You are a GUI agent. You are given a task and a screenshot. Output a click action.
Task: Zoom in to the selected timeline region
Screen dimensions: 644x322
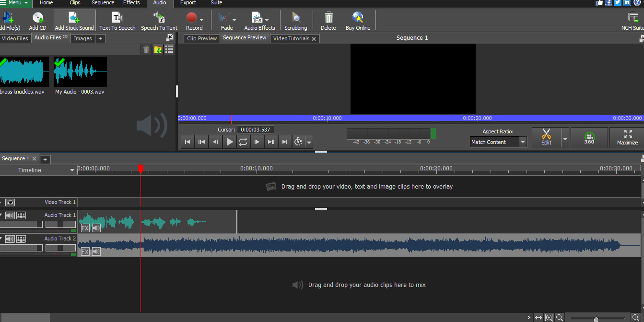549,318
